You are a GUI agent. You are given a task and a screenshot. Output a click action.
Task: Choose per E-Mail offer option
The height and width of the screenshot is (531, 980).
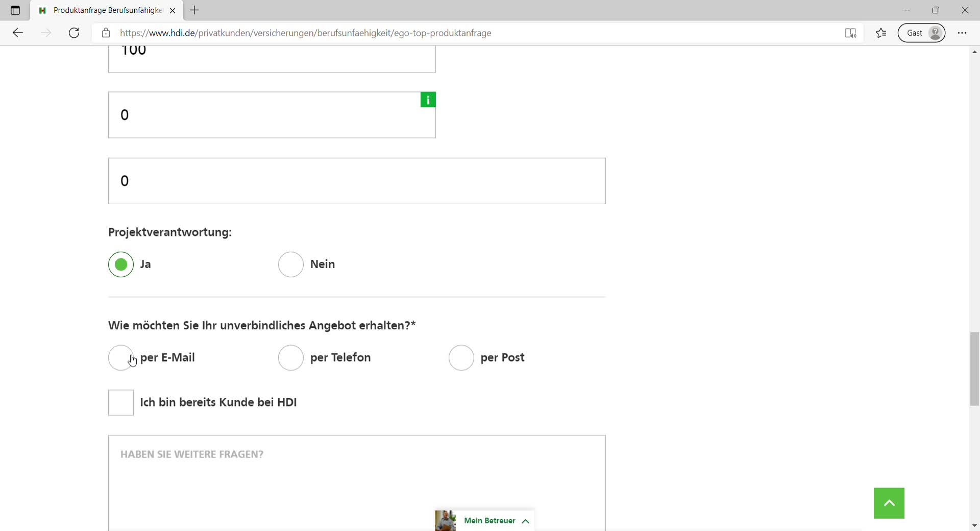[121, 357]
